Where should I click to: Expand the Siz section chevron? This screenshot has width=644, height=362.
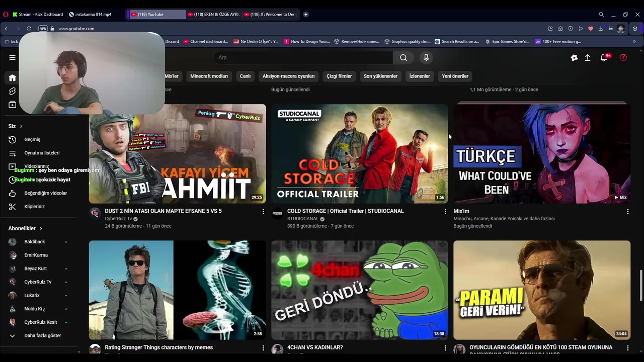pyautogui.click(x=21, y=126)
